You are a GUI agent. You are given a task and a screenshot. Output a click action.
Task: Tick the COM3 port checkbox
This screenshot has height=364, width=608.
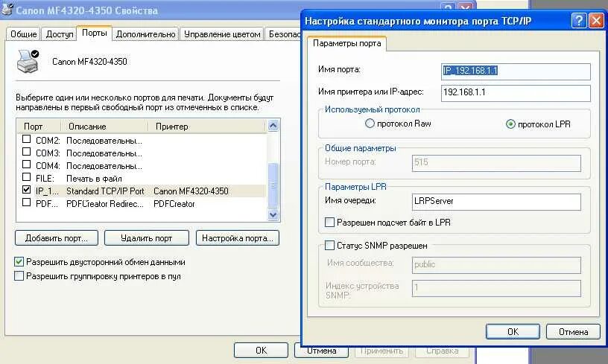(26, 152)
